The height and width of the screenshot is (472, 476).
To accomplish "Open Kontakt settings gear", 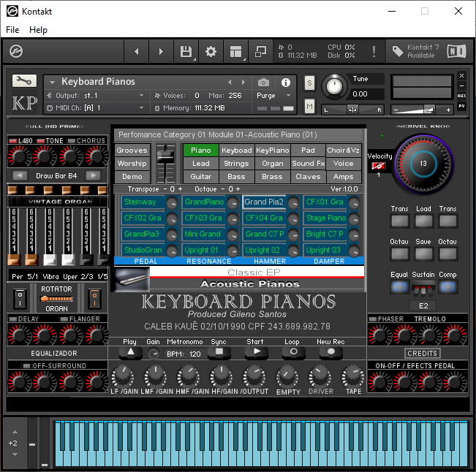I will click(211, 52).
